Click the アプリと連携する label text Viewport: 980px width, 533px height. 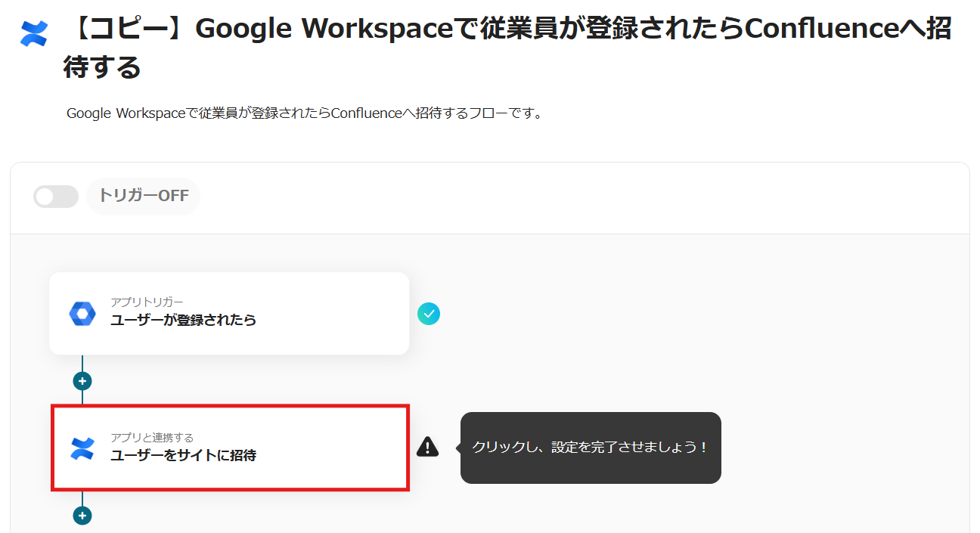coord(152,438)
